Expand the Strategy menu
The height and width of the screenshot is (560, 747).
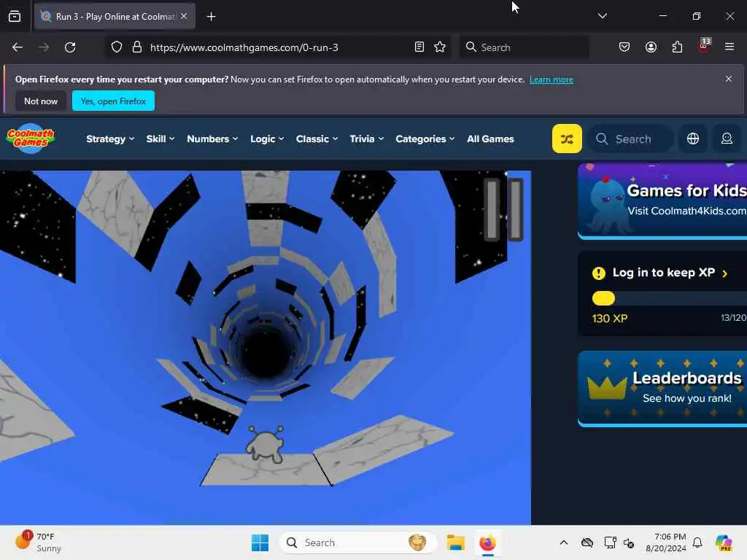coord(110,139)
